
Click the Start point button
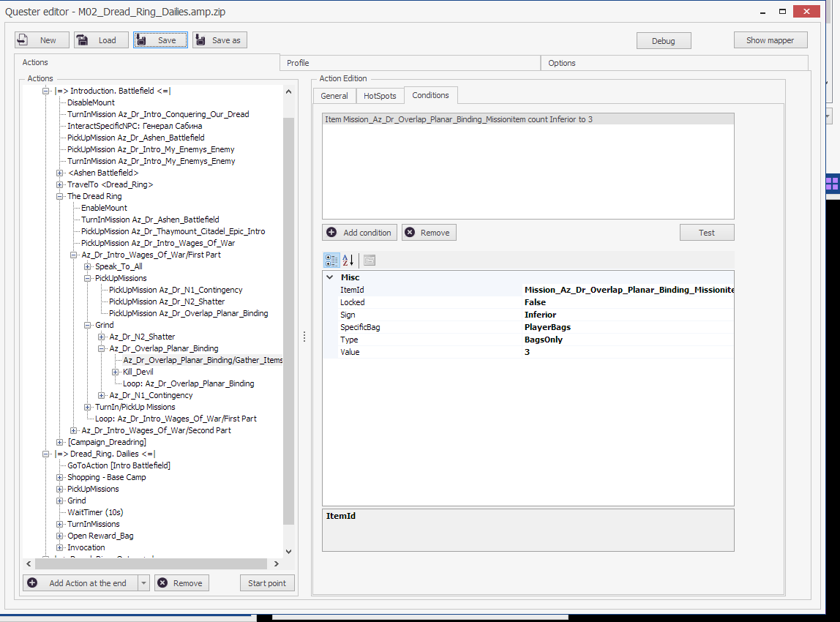click(267, 583)
